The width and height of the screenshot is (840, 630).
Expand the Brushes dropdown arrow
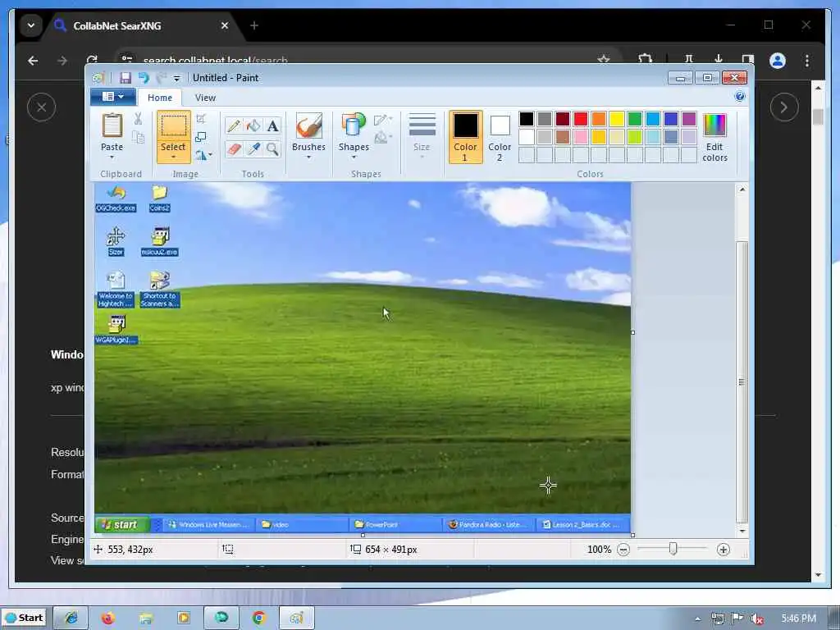308,157
